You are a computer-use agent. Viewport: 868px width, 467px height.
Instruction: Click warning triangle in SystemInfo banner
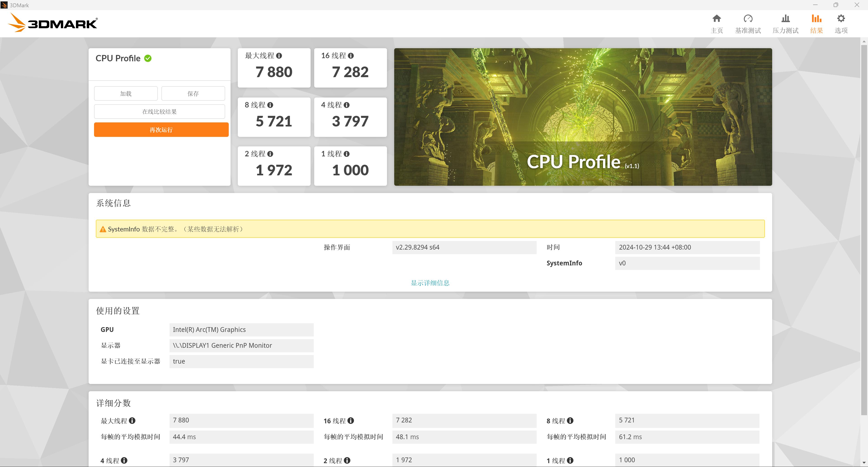pyautogui.click(x=103, y=229)
